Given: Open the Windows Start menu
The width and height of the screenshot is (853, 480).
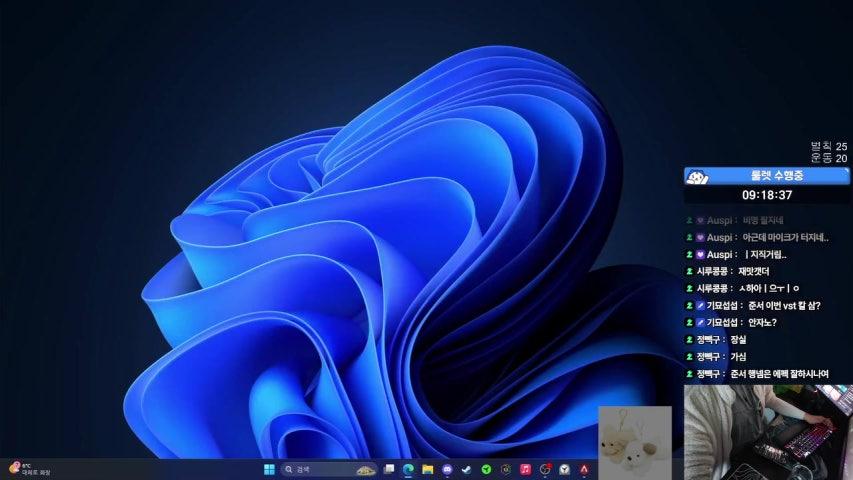Looking at the screenshot, I should (x=269, y=469).
